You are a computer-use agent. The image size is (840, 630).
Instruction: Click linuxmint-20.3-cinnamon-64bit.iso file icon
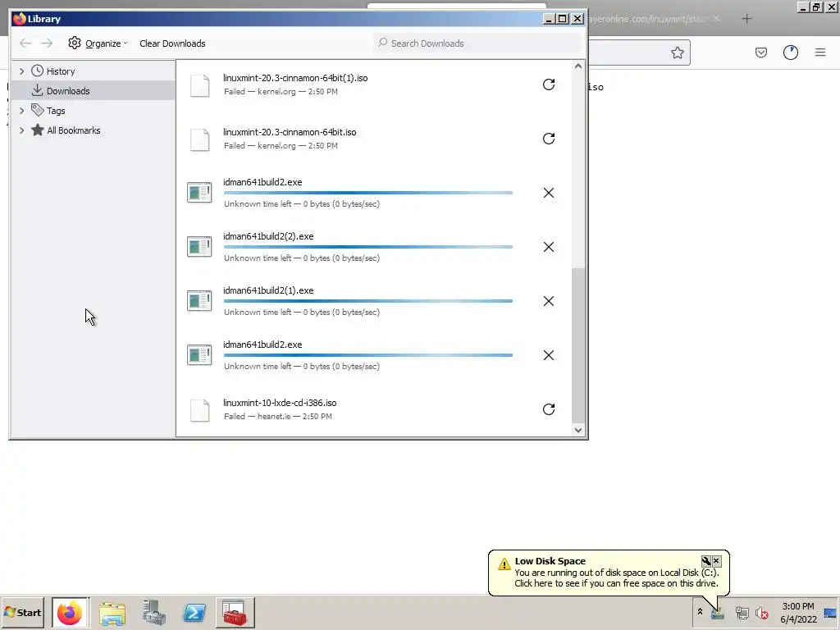(200, 139)
